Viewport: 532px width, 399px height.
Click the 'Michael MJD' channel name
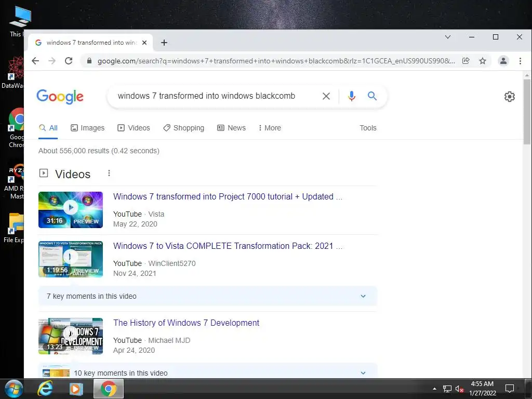click(x=169, y=341)
